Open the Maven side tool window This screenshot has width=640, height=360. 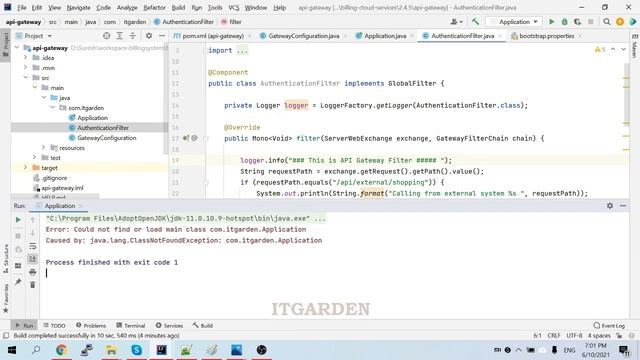[635, 46]
